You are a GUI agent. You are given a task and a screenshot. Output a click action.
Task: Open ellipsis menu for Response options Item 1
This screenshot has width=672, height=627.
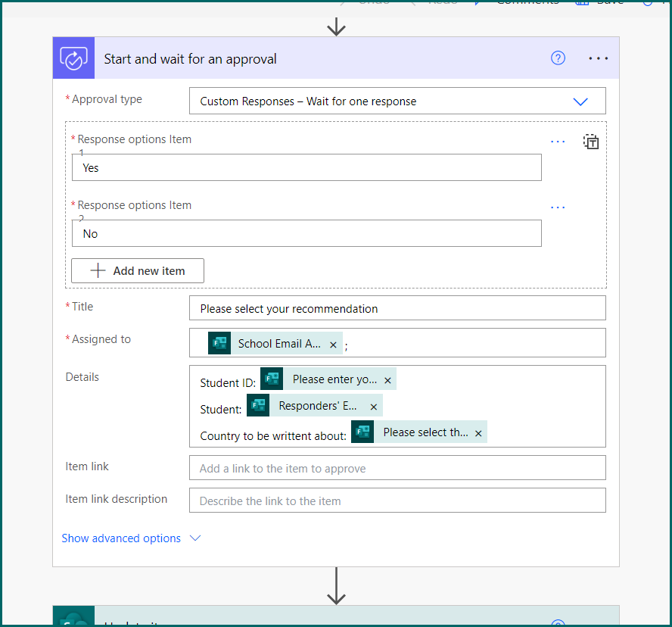(x=558, y=142)
